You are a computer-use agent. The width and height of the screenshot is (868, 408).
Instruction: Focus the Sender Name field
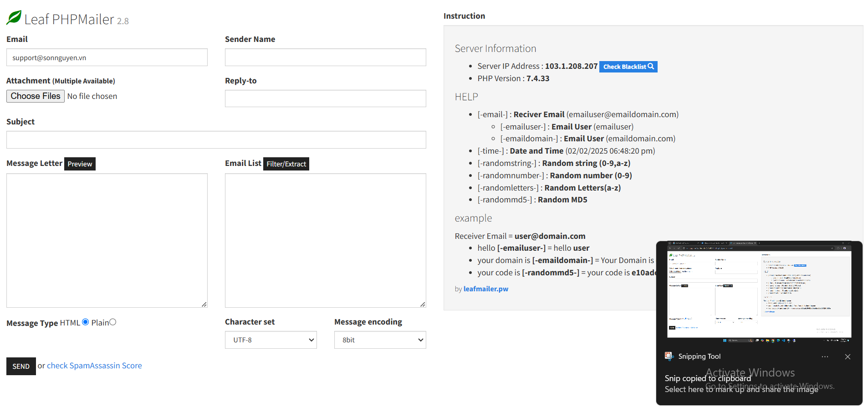[325, 57]
